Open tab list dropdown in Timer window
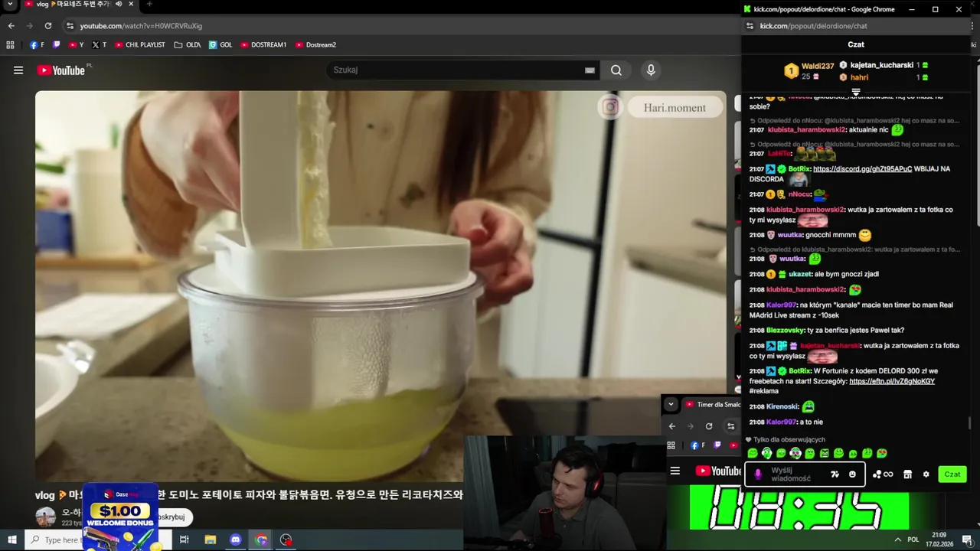 pos(671,404)
